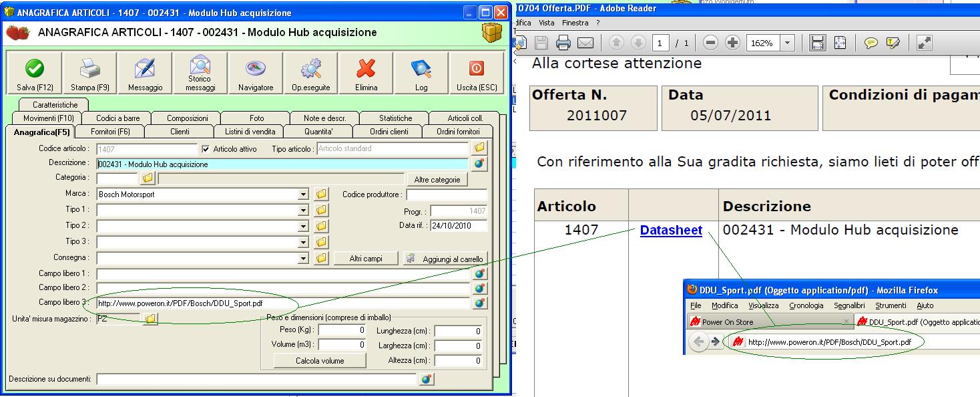Click globe icon beside Campo libero 2
This screenshot has width=980, height=397.
point(479,288)
